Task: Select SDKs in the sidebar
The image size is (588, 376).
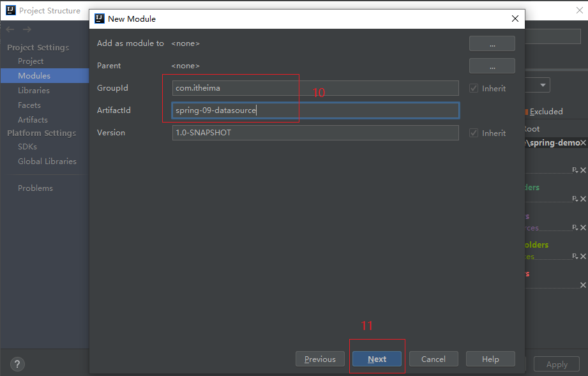Action: [x=28, y=147]
